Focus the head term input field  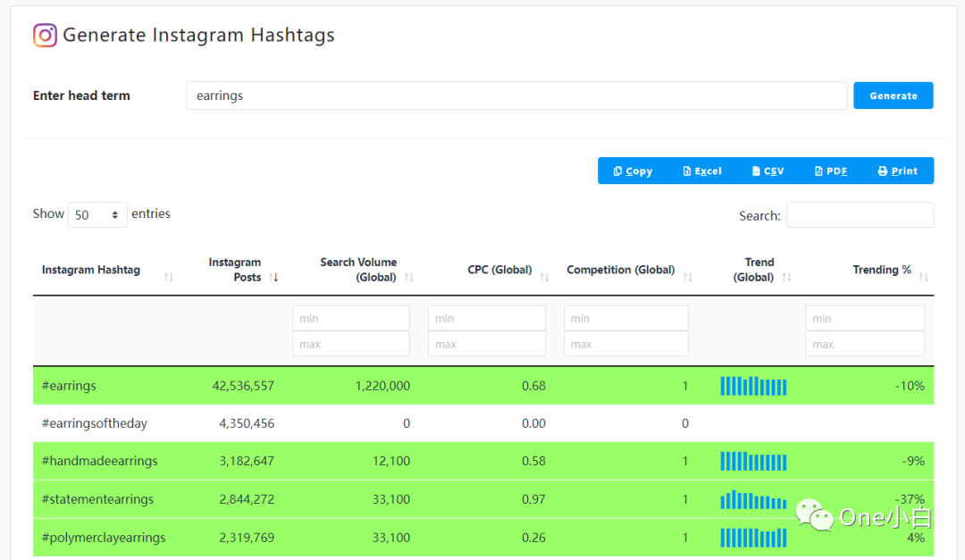pyautogui.click(x=517, y=96)
